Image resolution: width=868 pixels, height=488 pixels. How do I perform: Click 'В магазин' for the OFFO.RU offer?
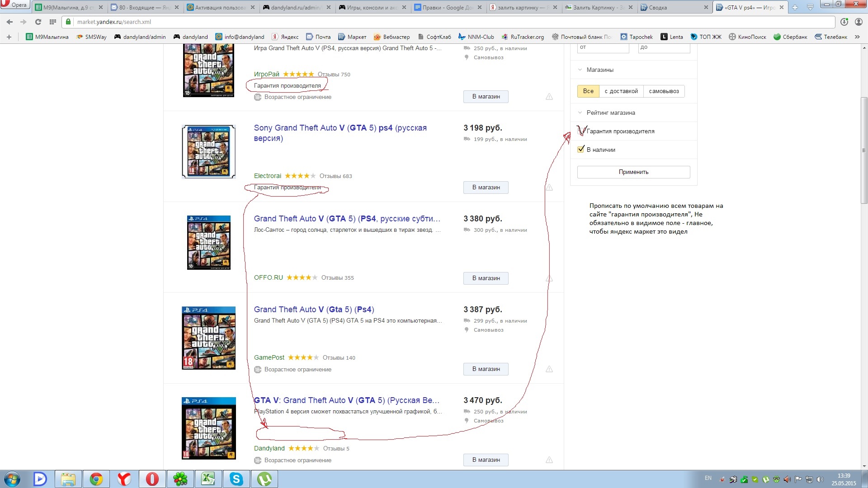(x=486, y=278)
